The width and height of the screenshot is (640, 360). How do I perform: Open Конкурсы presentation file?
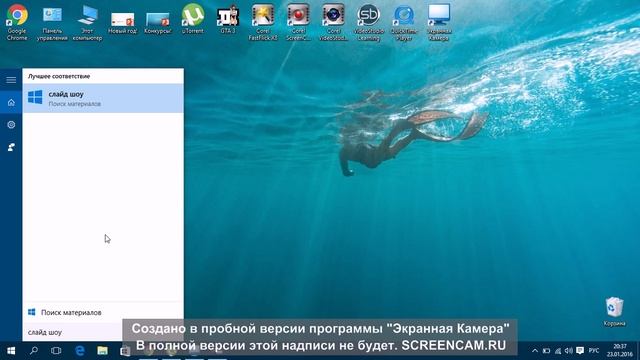[x=158, y=23]
